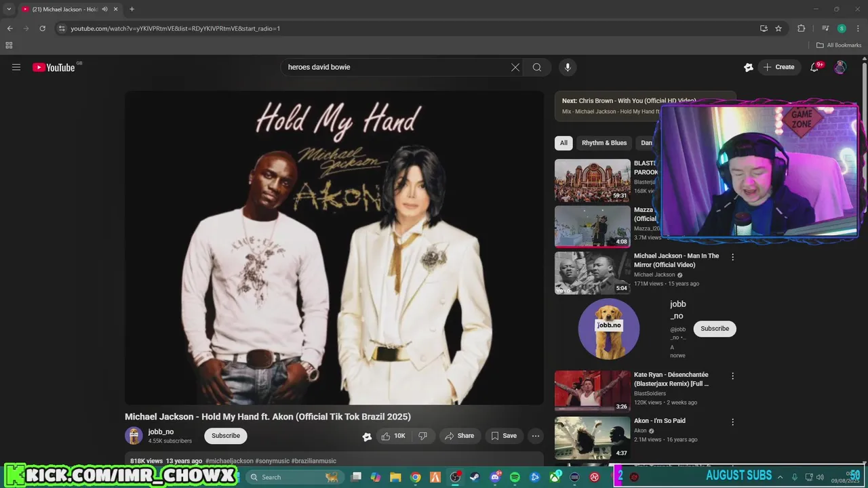The image size is (868, 488).
Task: Select the Rhythm & Blues filter chip
Action: click(x=604, y=143)
